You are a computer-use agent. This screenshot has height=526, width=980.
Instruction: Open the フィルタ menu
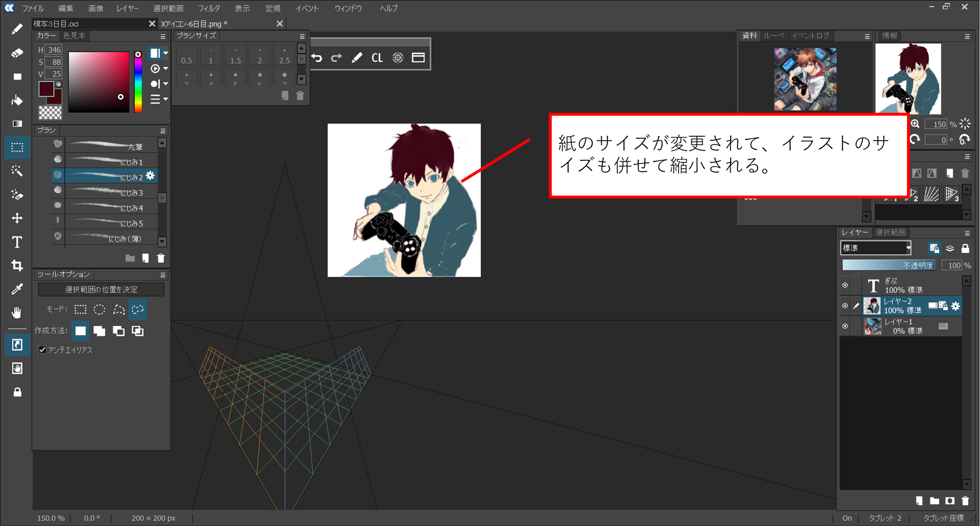click(209, 8)
